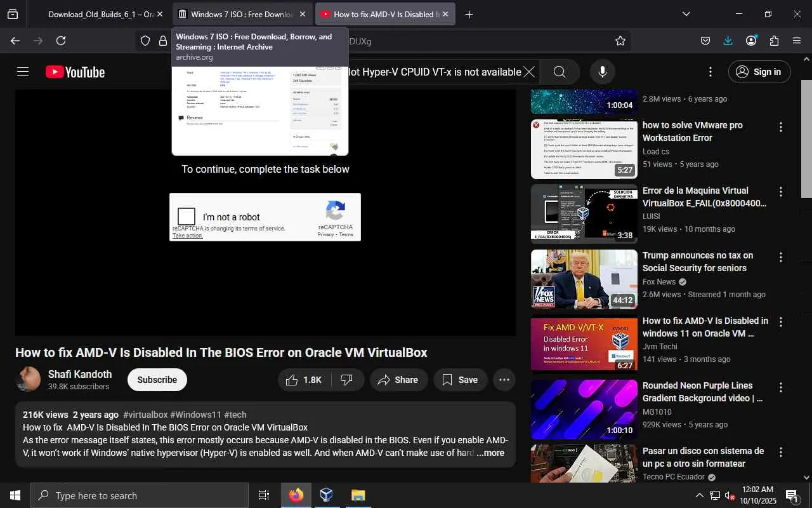
Task: Clear the YouTube search box text
Action: click(529, 72)
